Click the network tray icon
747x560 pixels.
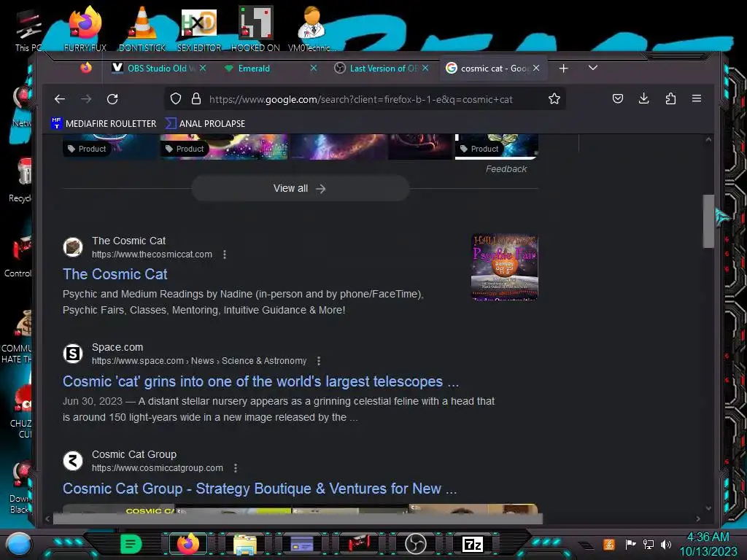(x=649, y=544)
